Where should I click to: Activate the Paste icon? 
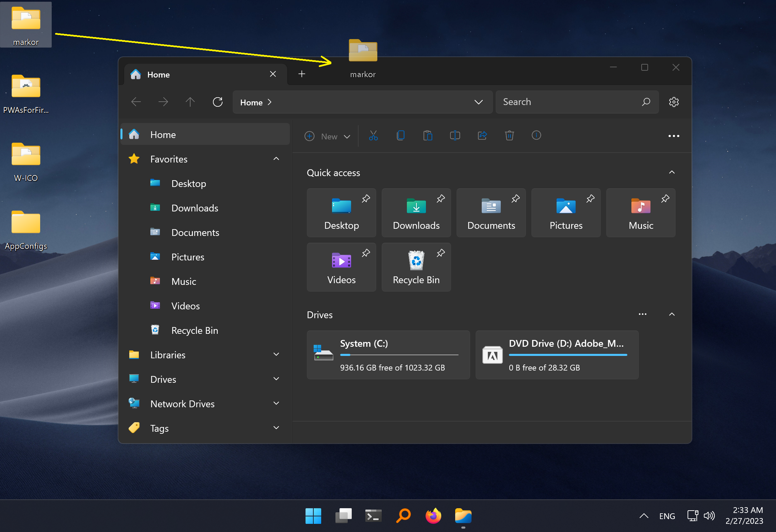[428, 136]
